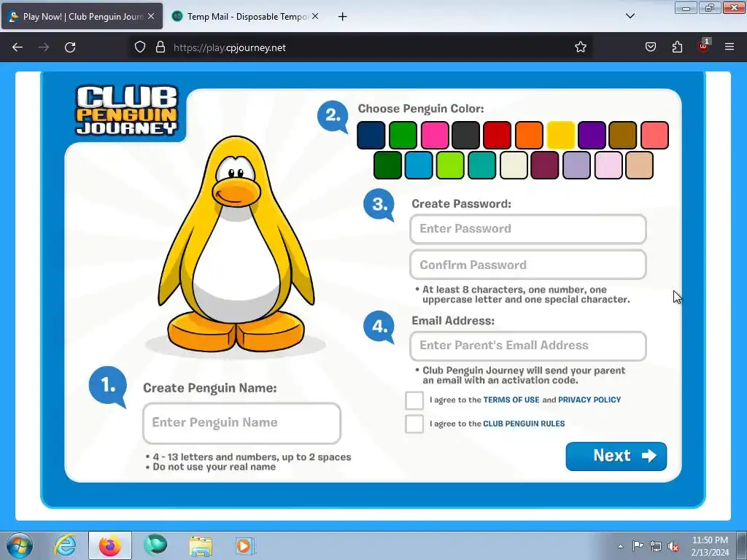Viewport: 747px width, 560px height.
Task: Open the network status tray icon
Action: [x=656, y=546]
